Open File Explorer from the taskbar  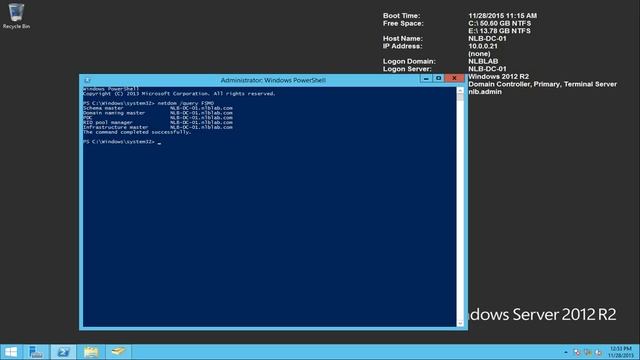[x=91, y=352]
